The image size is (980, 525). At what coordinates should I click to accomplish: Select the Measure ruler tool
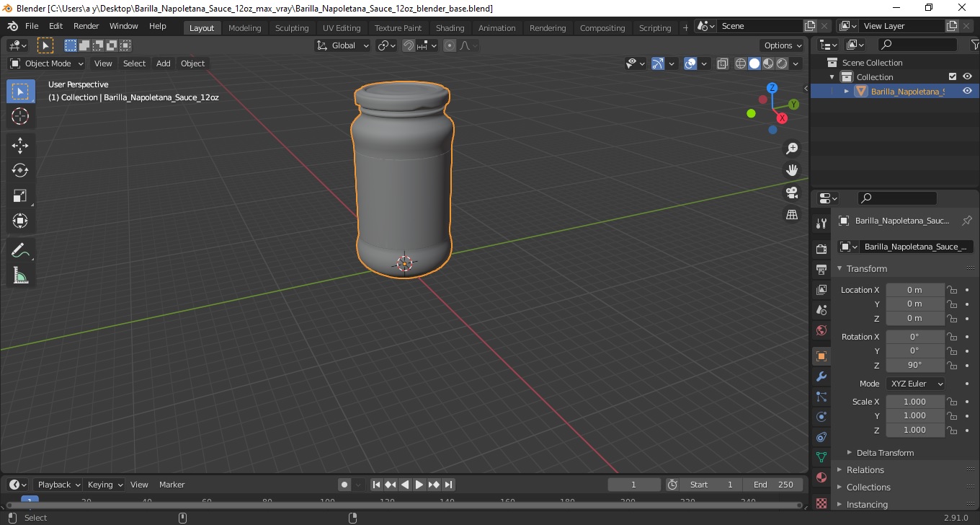[20, 275]
